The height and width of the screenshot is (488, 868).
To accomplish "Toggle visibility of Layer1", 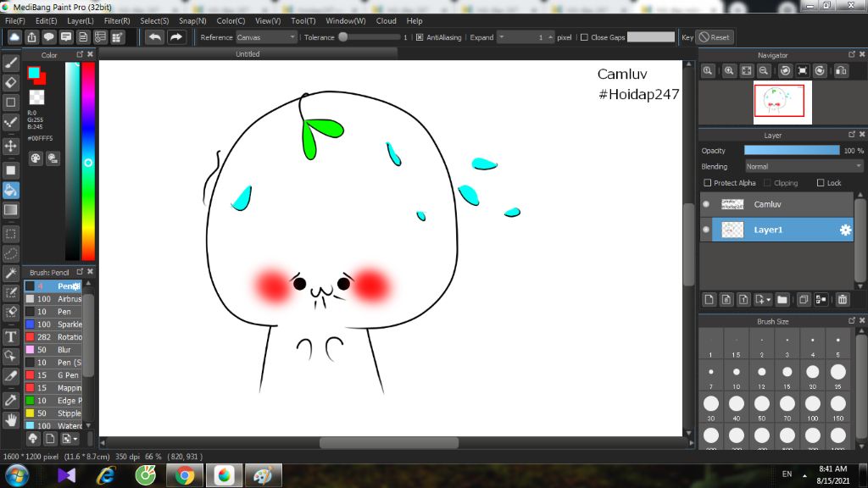I will 706,230.
